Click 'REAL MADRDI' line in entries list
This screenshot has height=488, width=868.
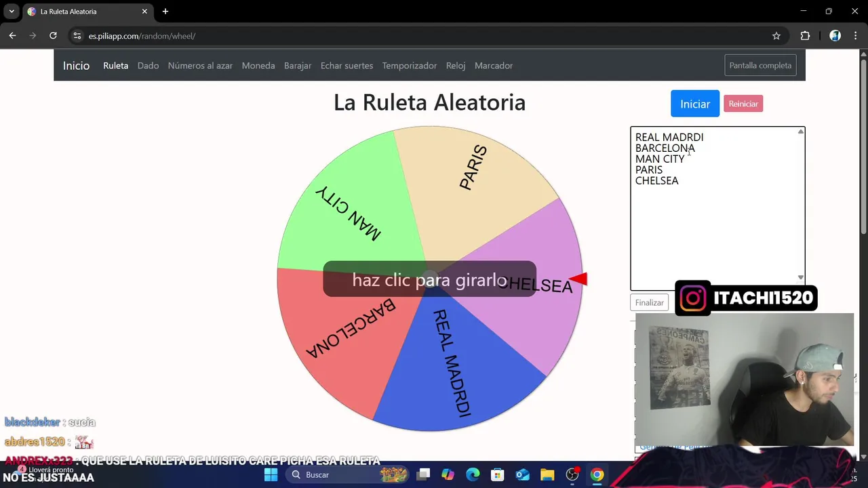[669, 137]
